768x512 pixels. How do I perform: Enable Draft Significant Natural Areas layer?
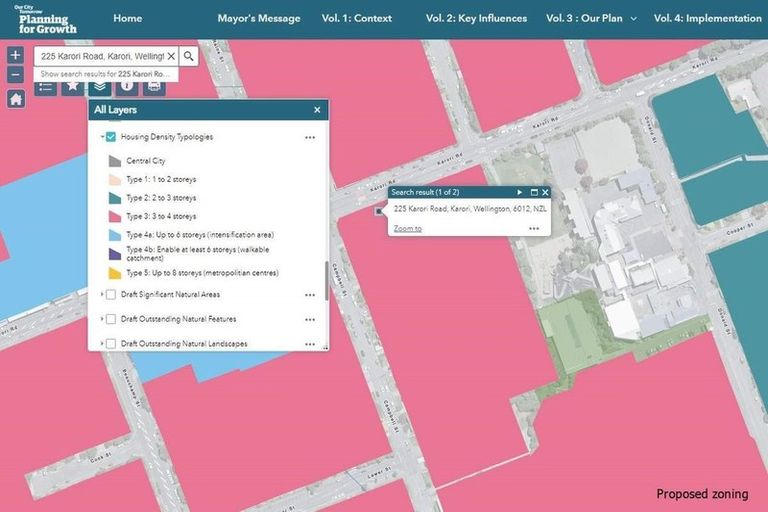coord(111,295)
